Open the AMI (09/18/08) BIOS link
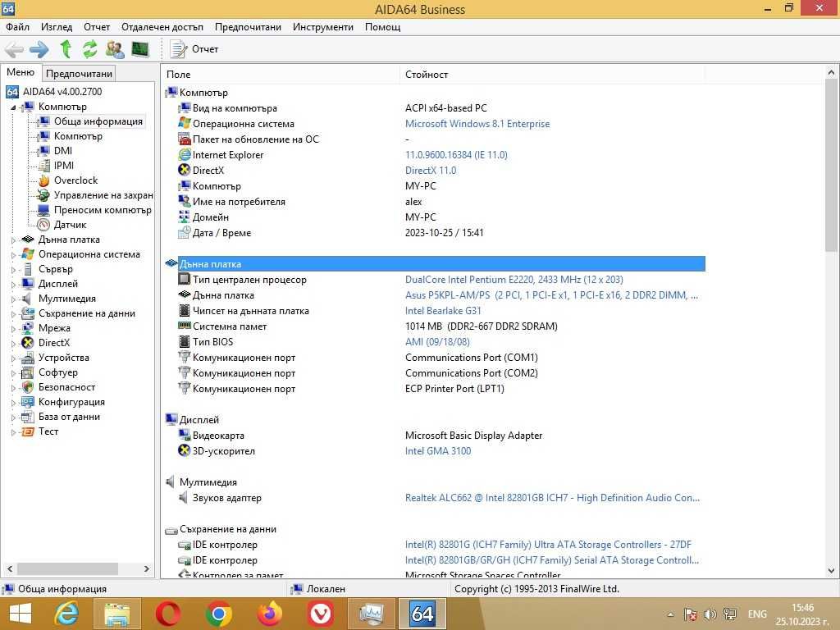Viewport: 840px width, 630px height. click(x=437, y=342)
